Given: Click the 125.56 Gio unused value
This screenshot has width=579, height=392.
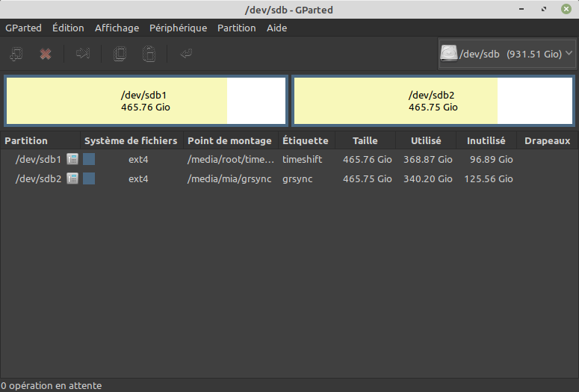Looking at the screenshot, I should (488, 178).
